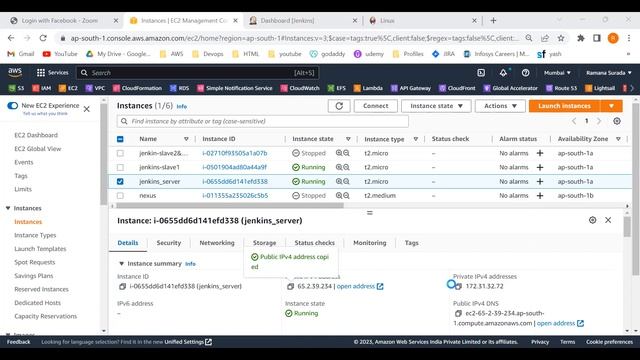Uncheck the jenkins_server instance checkbox

(x=120, y=181)
